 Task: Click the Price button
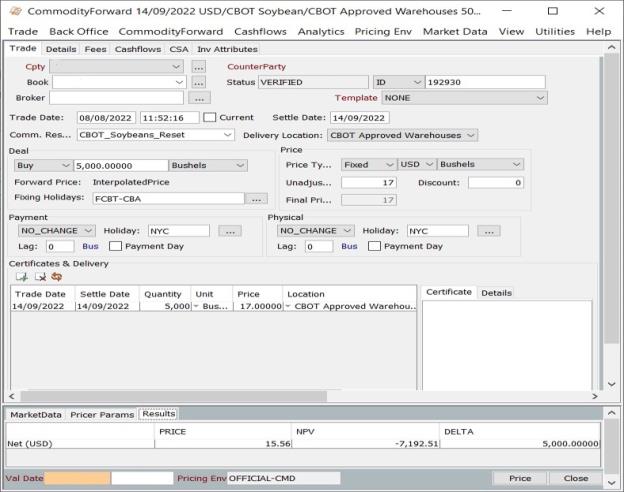[520, 478]
